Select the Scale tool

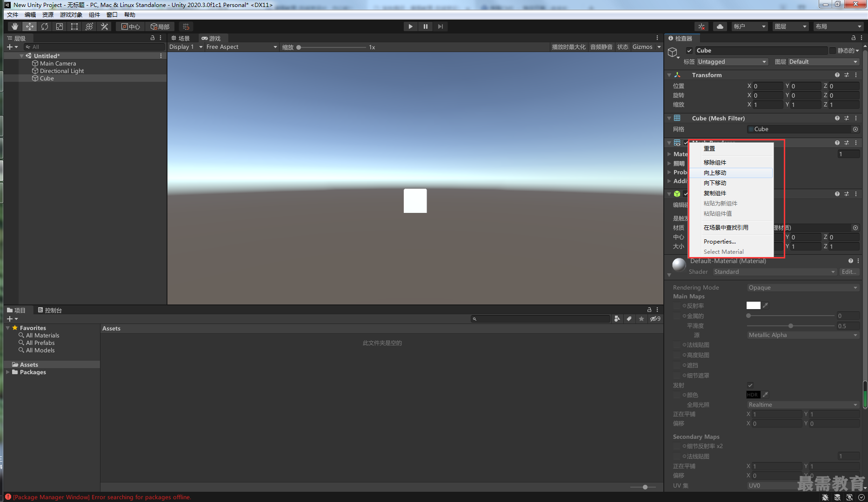pyautogui.click(x=60, y=26)
